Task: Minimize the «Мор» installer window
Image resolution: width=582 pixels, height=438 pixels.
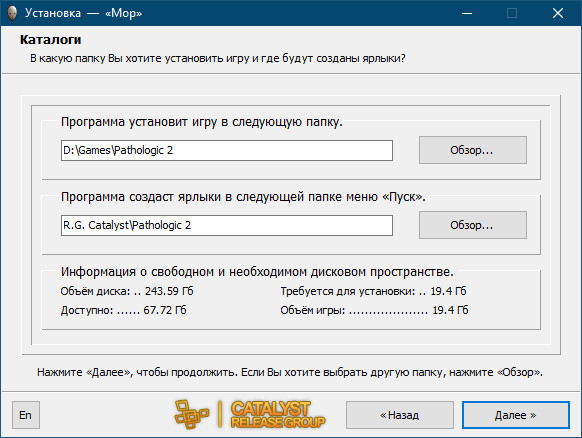Action: [x=467, y=13]
